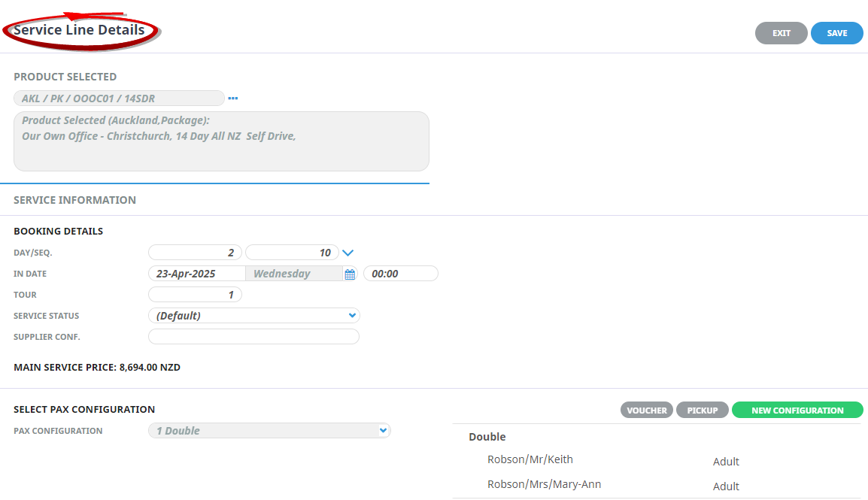Open the In Date calendar picker icon
Screen dimensions: 868x500
point(350,274)
